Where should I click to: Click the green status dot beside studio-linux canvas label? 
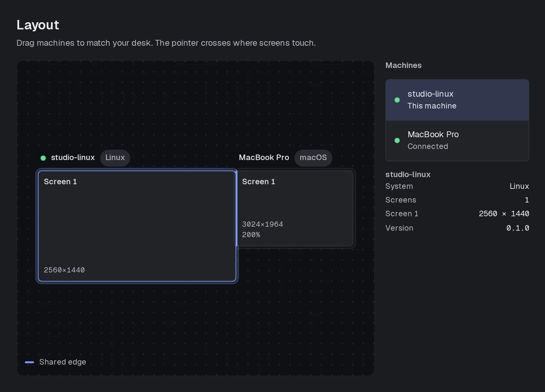43,158
